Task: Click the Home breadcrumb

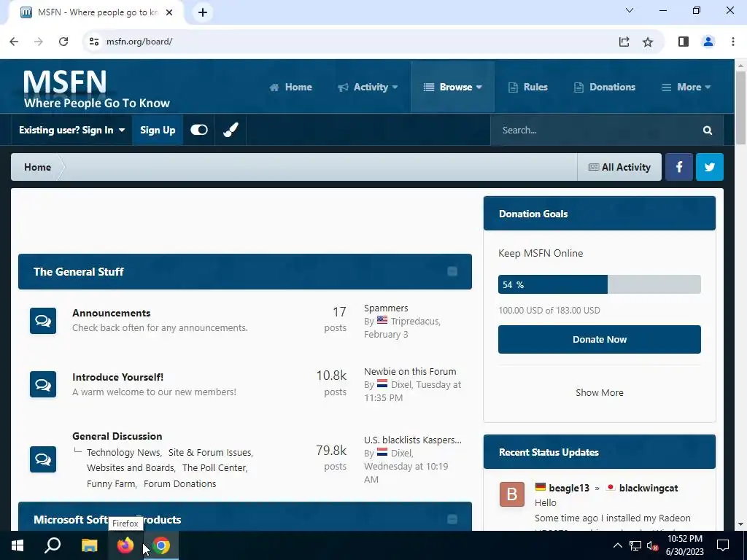Action: click(x=38, y=167)
